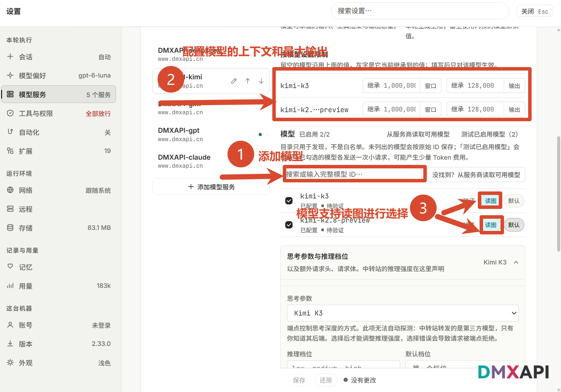Focus the 搜索设置 search field

pyautogui.click(x=420, y=11)
